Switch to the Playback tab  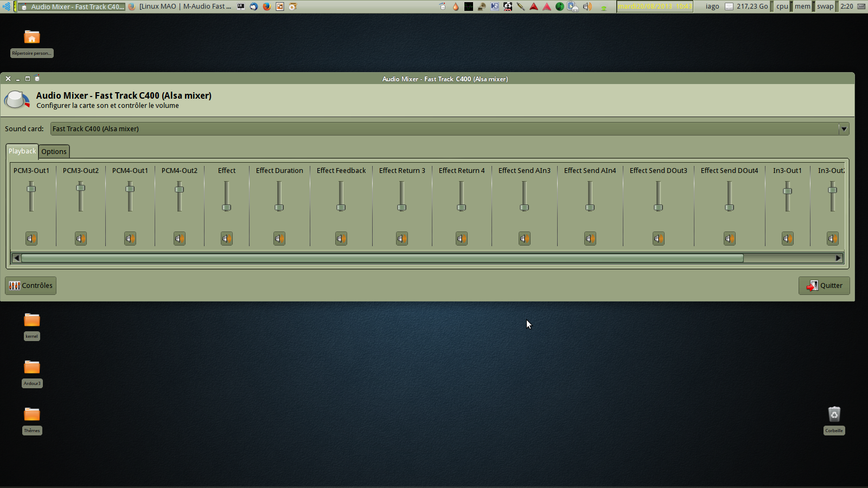tap(22, 151)
